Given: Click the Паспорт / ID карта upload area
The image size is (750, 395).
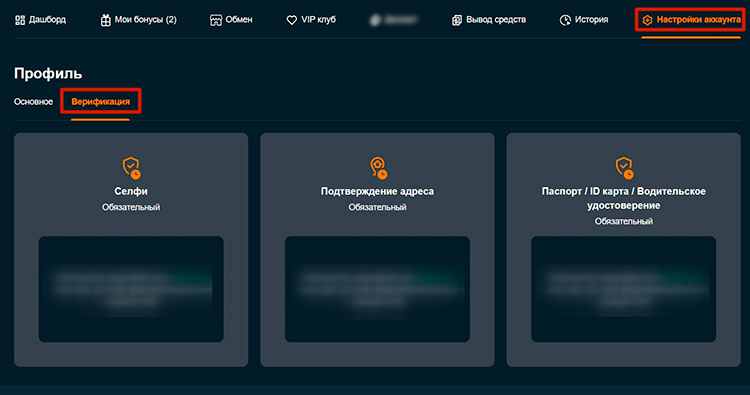Looking at the screenshot, I should (624, 289).
